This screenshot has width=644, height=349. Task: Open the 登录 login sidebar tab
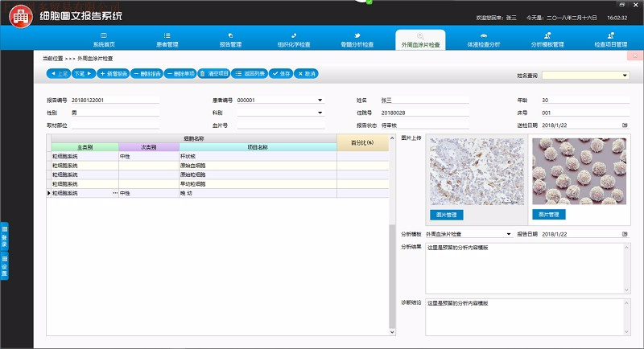tap(5, 236)
